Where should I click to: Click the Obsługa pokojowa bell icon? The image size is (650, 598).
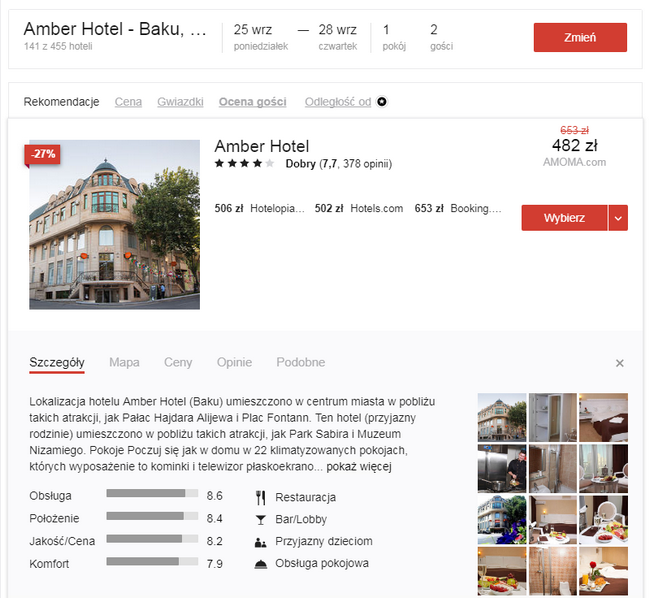[x=260, y=564]
